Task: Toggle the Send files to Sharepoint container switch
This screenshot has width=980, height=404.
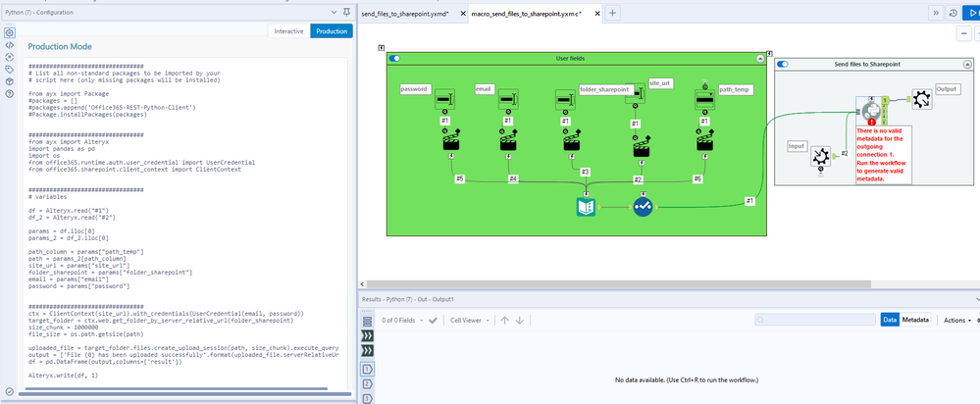Action: (783, 65)
